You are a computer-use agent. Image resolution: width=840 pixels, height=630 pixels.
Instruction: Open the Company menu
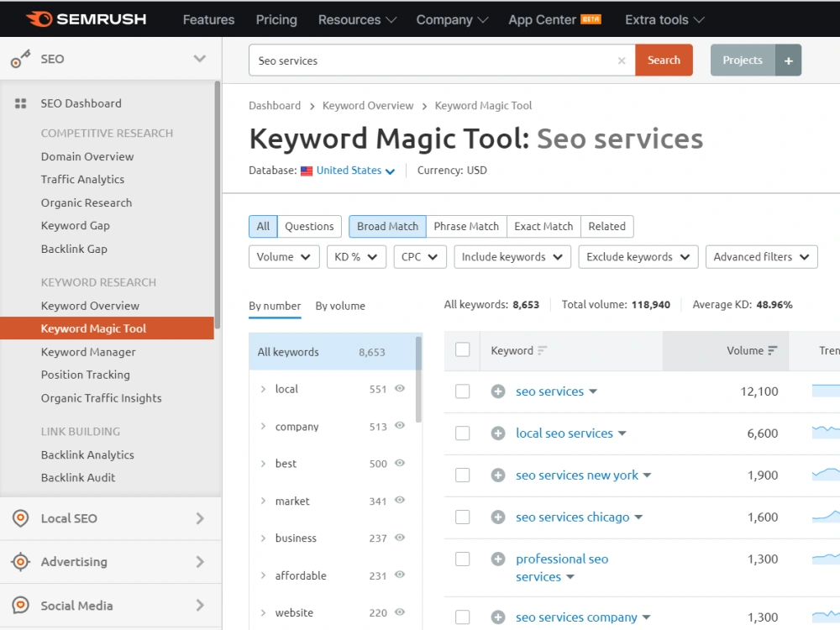pyautogui.click(x=452, y=20)
